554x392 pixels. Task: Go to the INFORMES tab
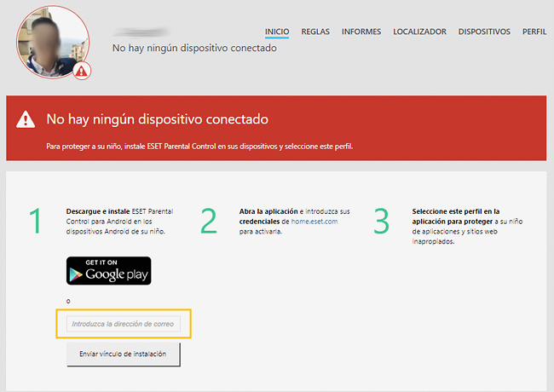[x=361, y=32]
